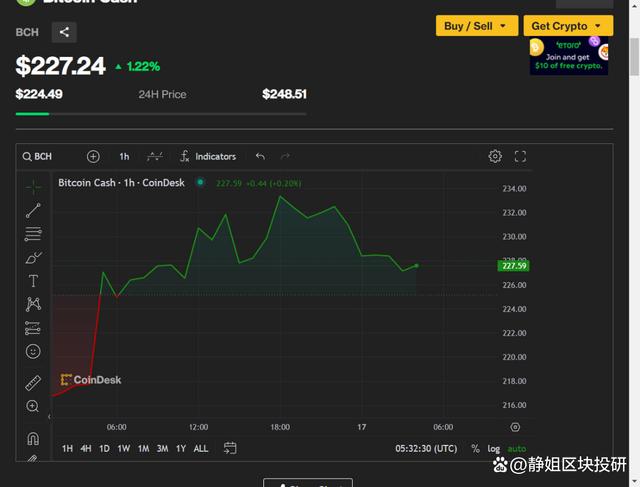Click the redo arrow in chart toolbar
The height and width of the screenshot is (487, 640).
pos(285,156)
